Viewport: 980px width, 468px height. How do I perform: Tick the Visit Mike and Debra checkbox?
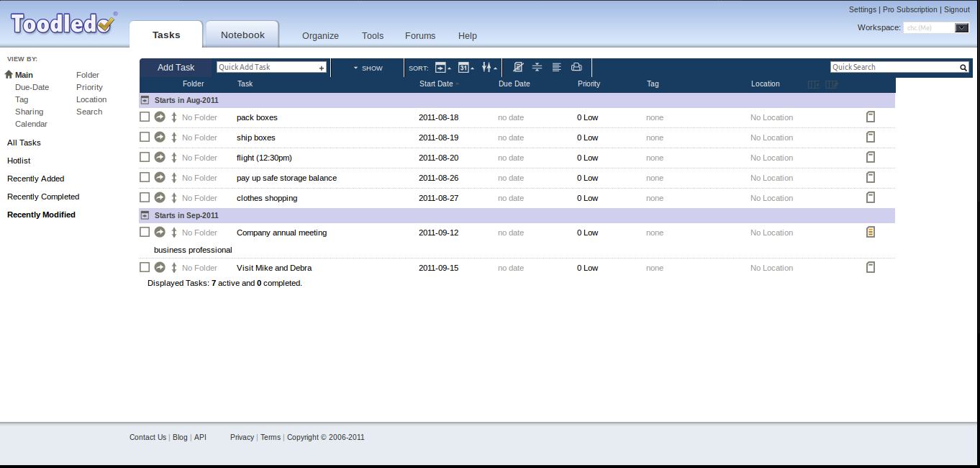click(145, 267)
